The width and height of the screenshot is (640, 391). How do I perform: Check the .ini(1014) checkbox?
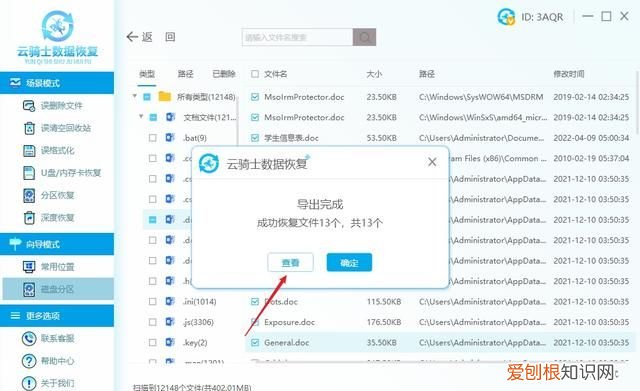coord(153,302)
